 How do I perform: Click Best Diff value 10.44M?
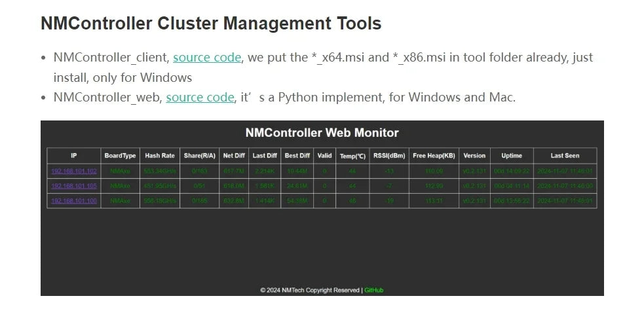pyautogui.click(x=297, y=171)
